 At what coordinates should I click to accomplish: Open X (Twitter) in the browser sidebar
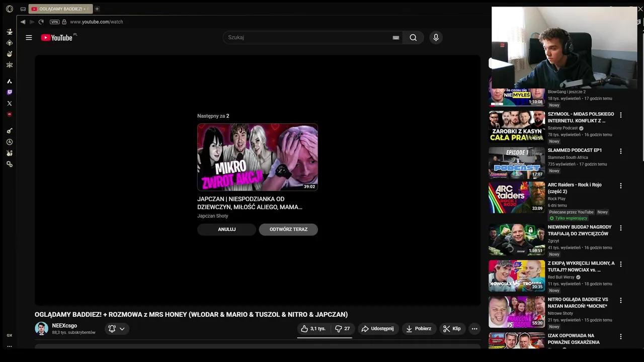click(9, 104)
